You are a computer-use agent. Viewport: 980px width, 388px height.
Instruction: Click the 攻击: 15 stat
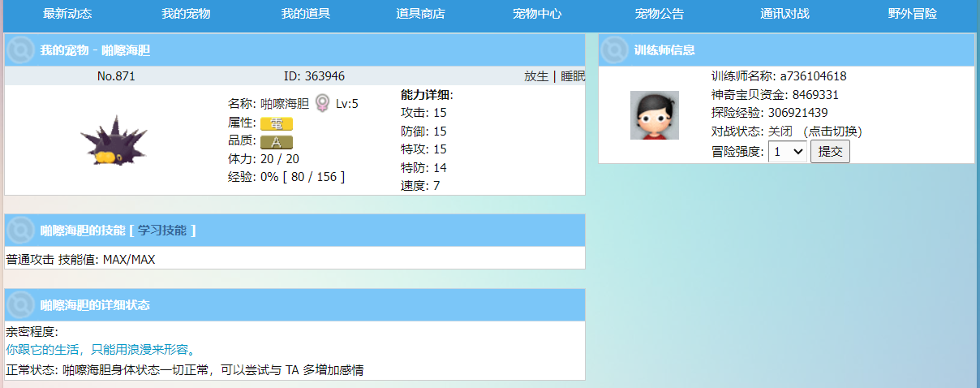423,113
